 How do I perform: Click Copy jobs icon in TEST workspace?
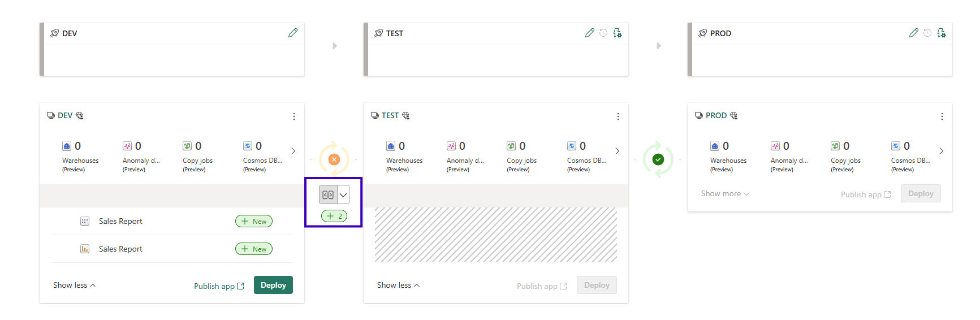pyautogui.click(x=511, y=146)
